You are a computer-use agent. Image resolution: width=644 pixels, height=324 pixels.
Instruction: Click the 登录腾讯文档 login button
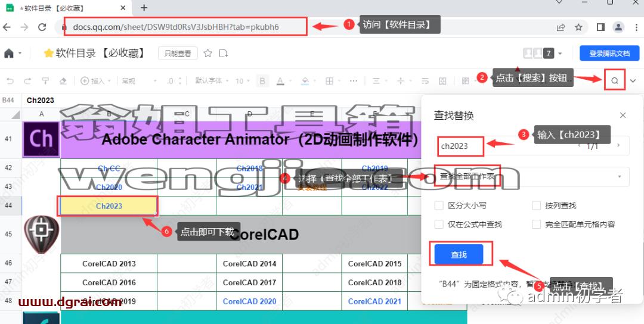tap(609, 54)
